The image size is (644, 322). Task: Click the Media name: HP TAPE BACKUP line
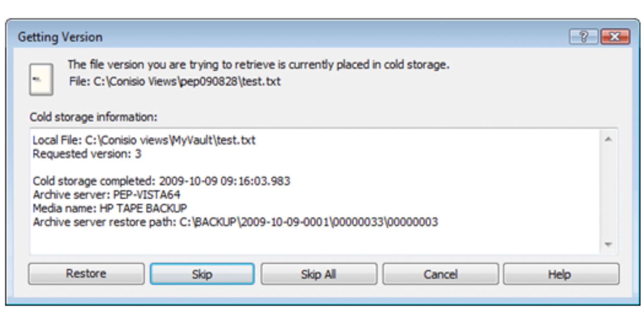click(110, 208)
